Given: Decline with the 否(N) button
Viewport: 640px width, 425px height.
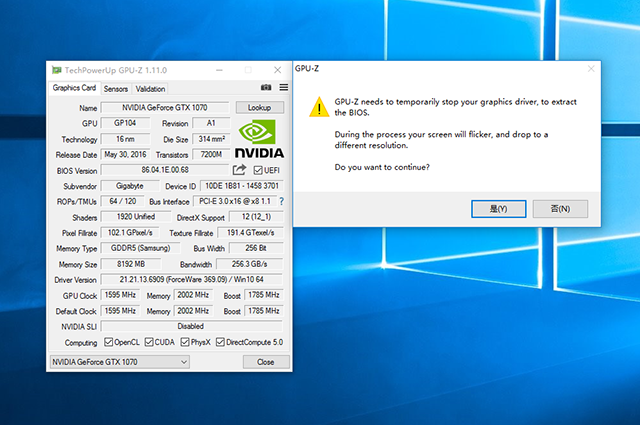Looking at the screenshot, I should point(560,209).
